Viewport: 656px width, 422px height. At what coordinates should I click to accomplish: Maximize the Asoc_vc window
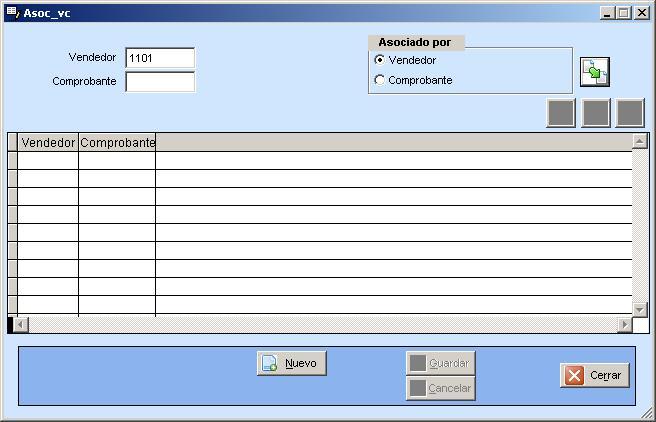click(624, 13)
